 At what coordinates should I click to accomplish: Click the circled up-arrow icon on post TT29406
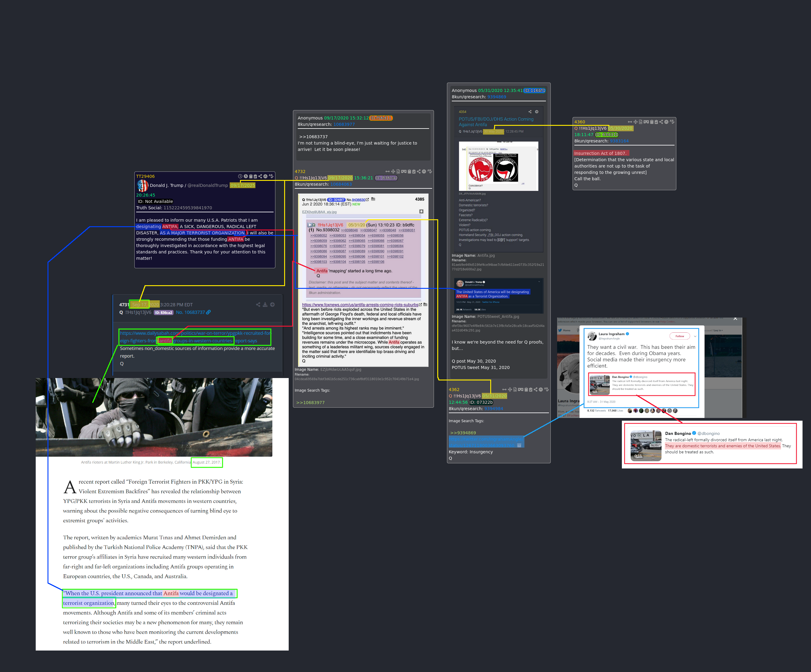click(x=265, y=176)
